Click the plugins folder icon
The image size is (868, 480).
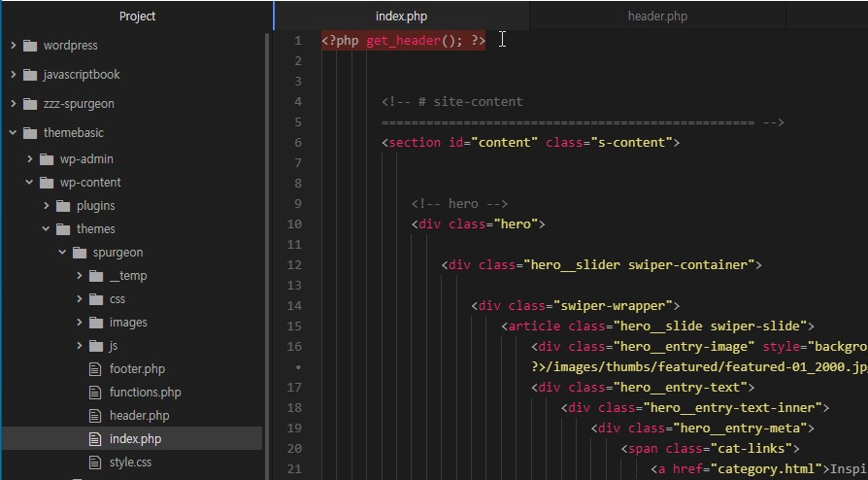coord(63,206)
